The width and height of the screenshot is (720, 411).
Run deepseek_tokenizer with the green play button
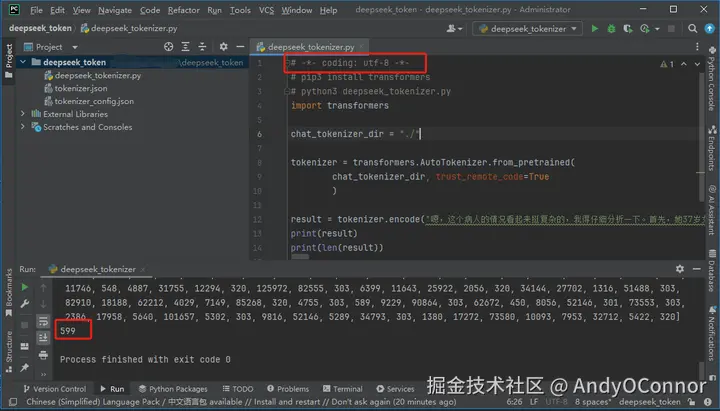[x=595, y=28]
